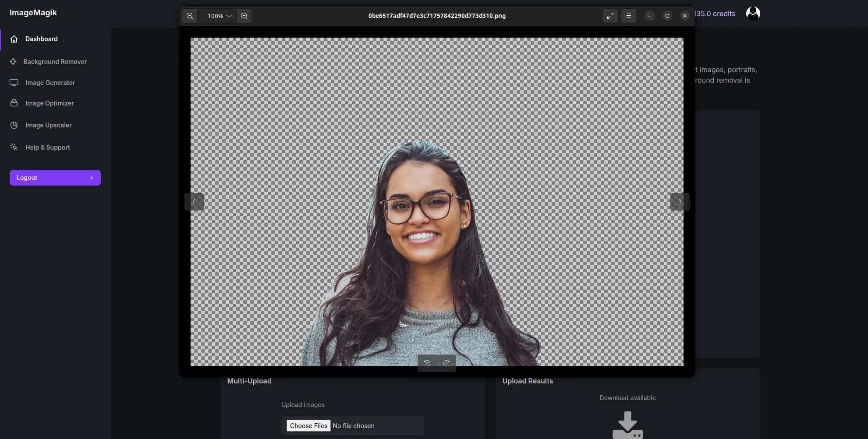Go to the Dashboard section
This screenshot has width=868, height=439.
[x=41, y=39]
